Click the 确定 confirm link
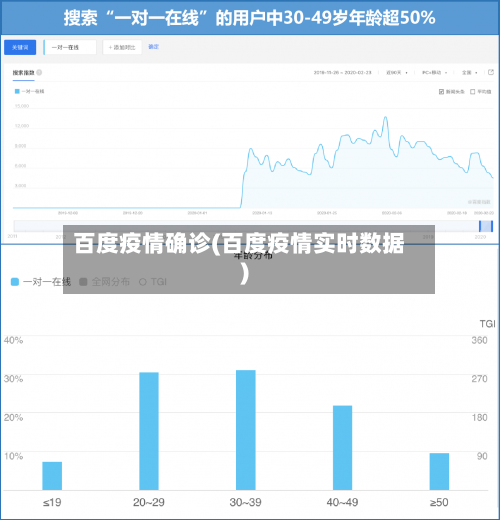Screen dimensions: 500x520 tap(153, 47)
